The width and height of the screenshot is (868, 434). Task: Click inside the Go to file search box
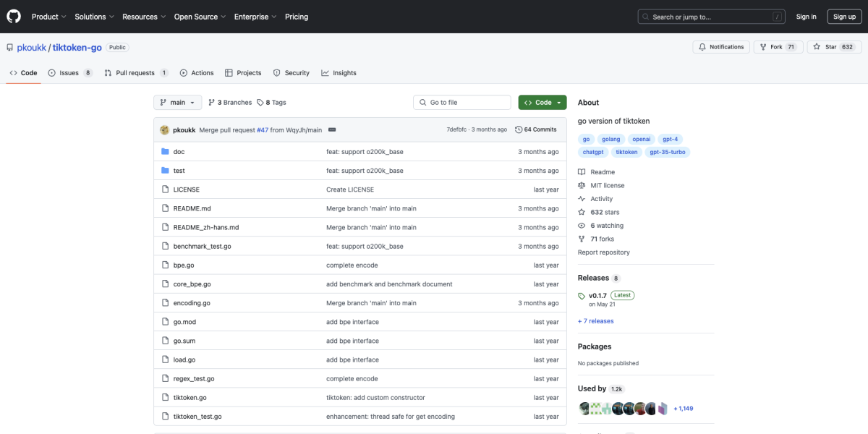coord(461,102)
